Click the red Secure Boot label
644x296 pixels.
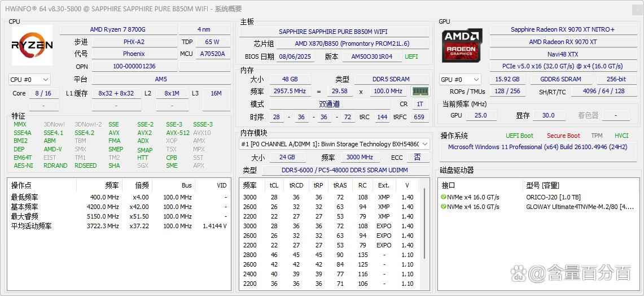(x=563, y=136)
